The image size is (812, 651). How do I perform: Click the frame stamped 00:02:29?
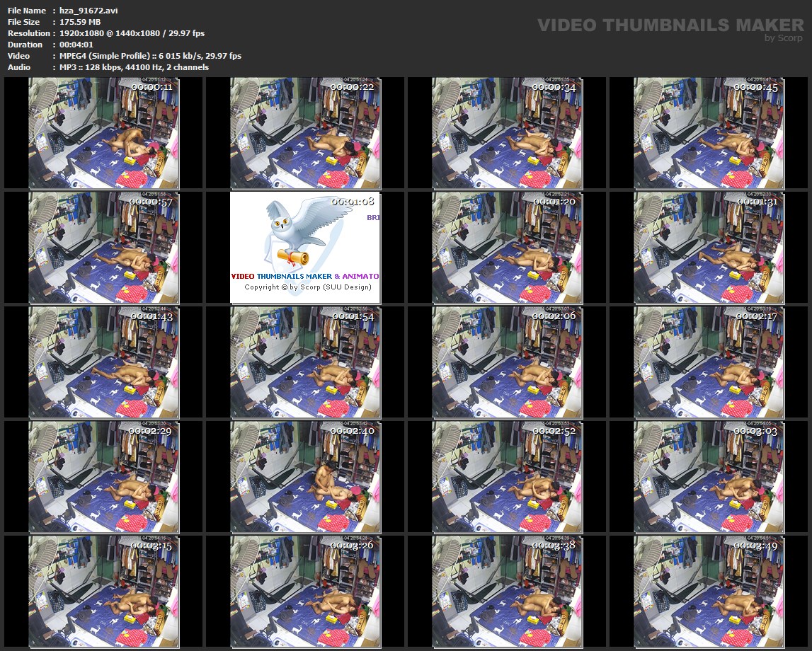pos(103,477)
